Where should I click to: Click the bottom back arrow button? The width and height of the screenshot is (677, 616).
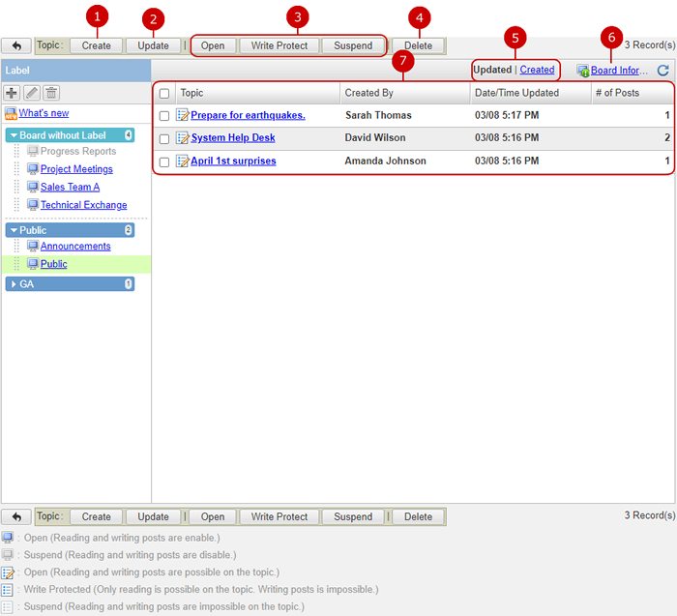coord(16,516)
